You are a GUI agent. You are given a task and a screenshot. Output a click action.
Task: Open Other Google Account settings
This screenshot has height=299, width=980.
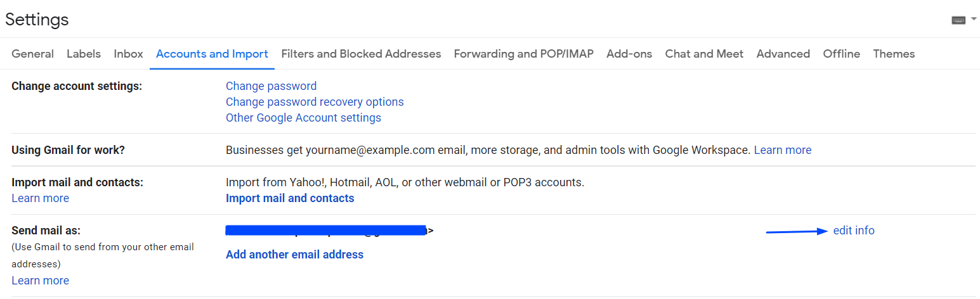click(303, 118)
